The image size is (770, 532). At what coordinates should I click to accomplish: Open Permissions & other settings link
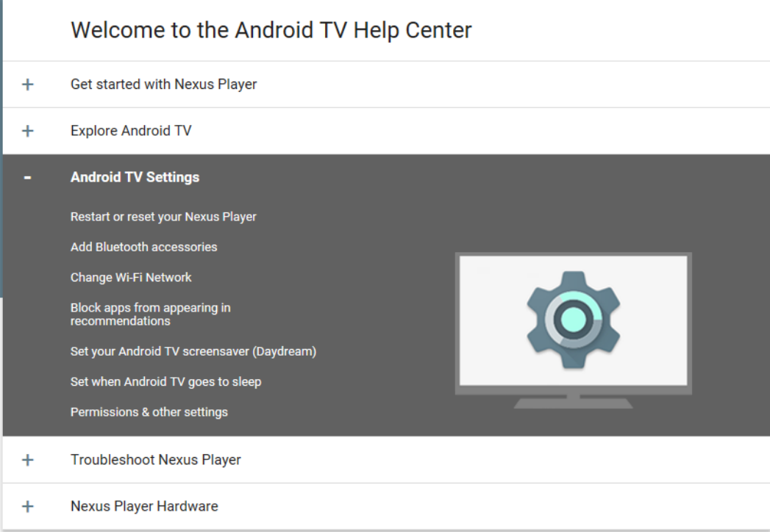click(149, 412)
